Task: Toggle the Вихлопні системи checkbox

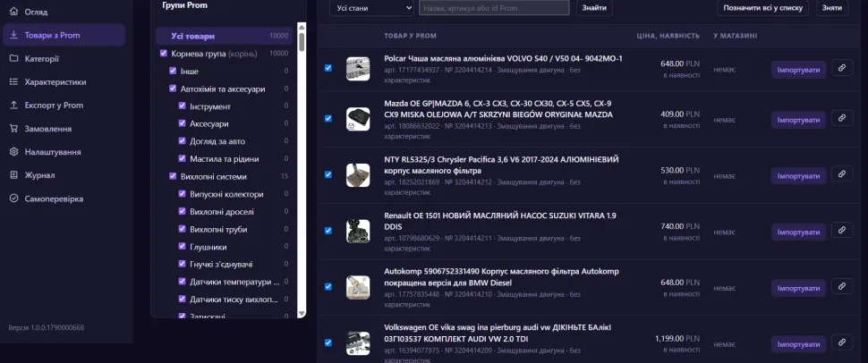Action: (173, 176)
